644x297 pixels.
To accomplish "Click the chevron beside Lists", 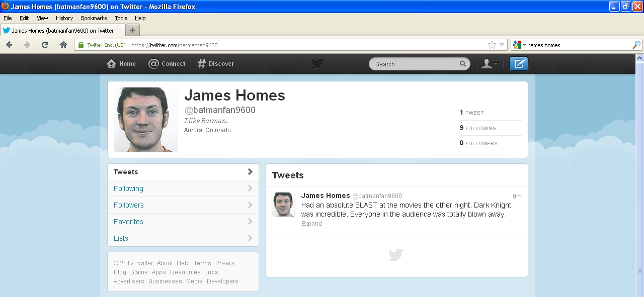I will (x=250, y=238).
